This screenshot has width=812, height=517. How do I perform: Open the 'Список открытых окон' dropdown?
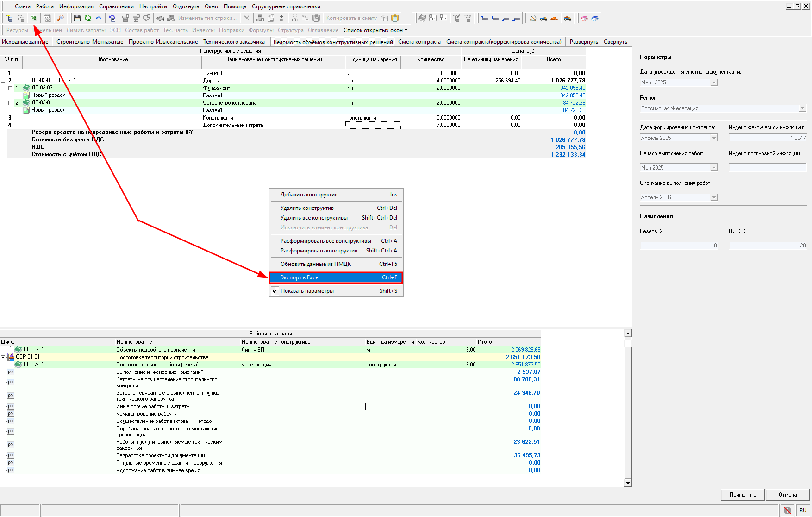click(375, 30)
